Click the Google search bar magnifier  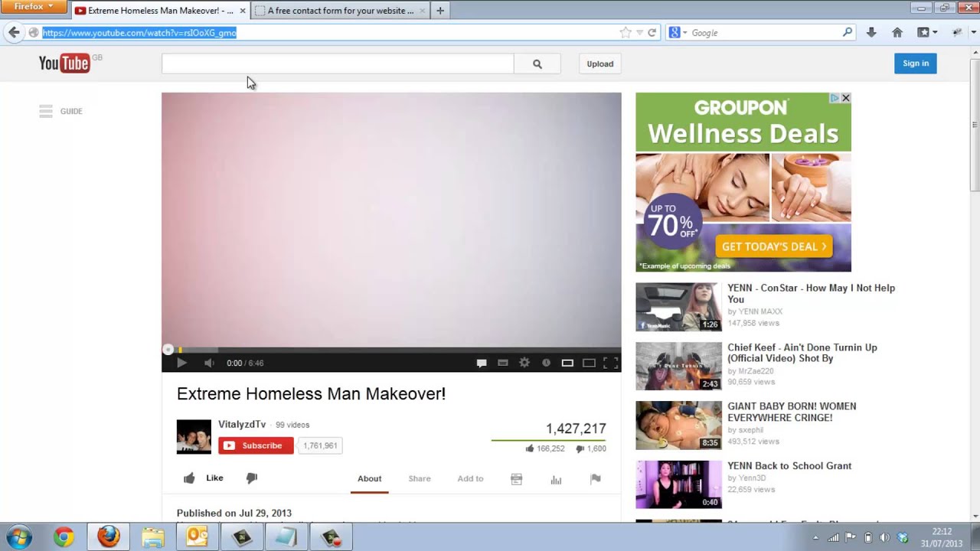[x=848, y=32]
